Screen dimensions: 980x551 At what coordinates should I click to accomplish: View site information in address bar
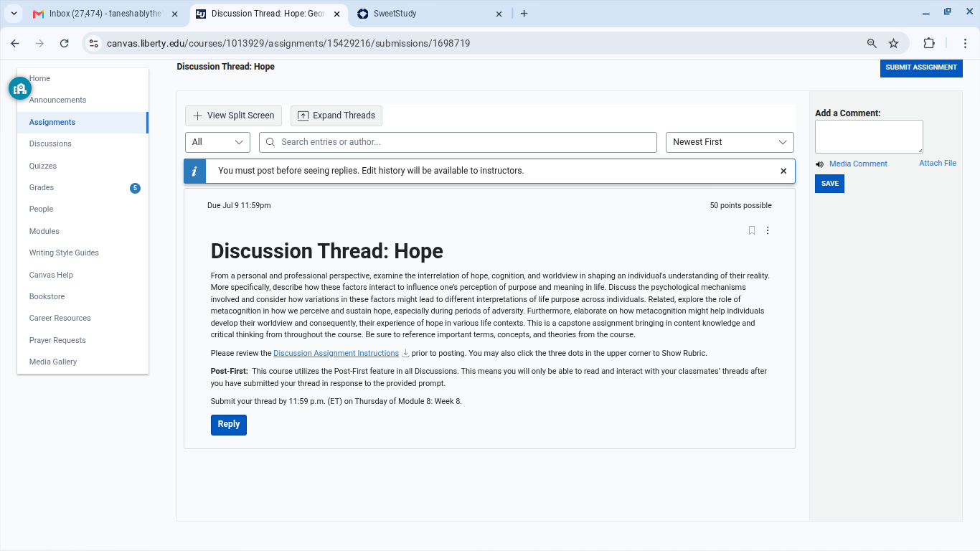(x=93, y=43)
